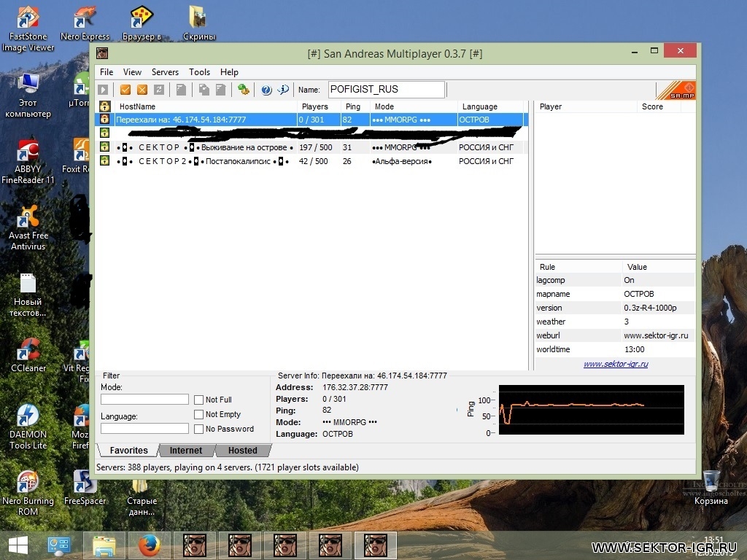Click the version value '0.3z-R4-1000p'

(x=650, y=308)
